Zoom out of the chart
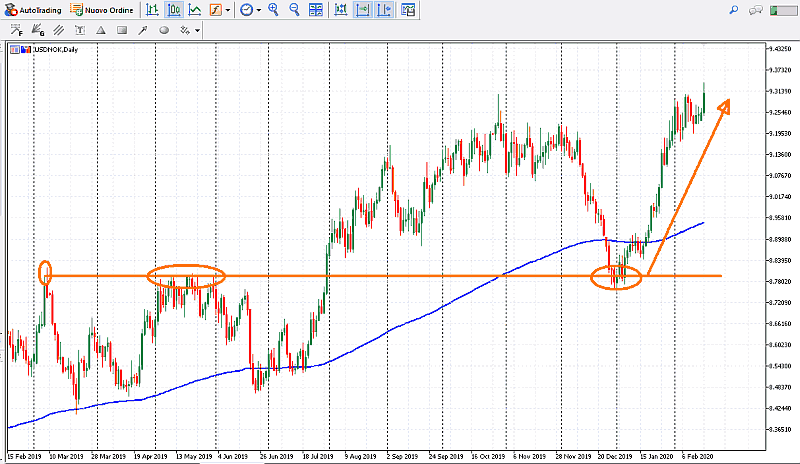 pyautogui.click(x=294, y=10)
